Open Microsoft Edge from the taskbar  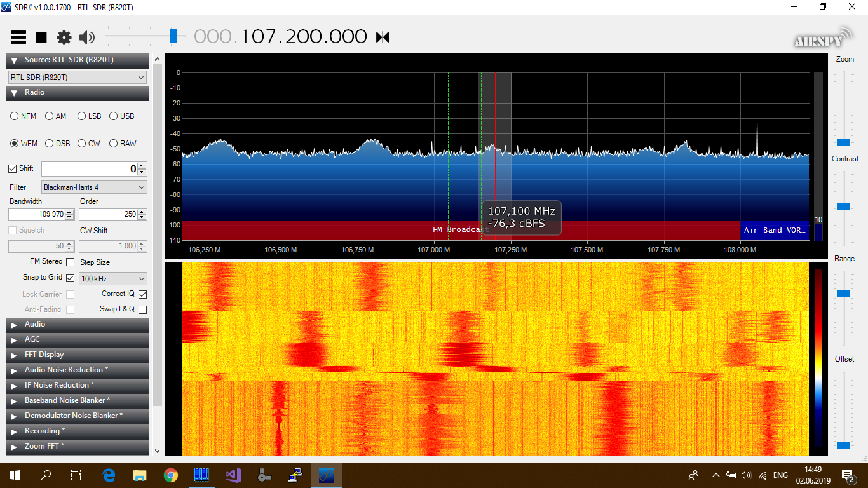(x=109, y=475)
